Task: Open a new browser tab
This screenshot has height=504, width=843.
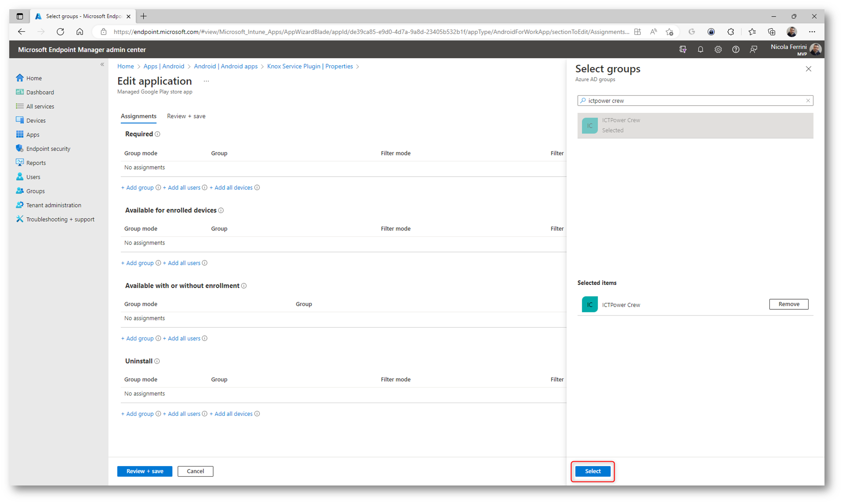Action: [x=144, y=16]
